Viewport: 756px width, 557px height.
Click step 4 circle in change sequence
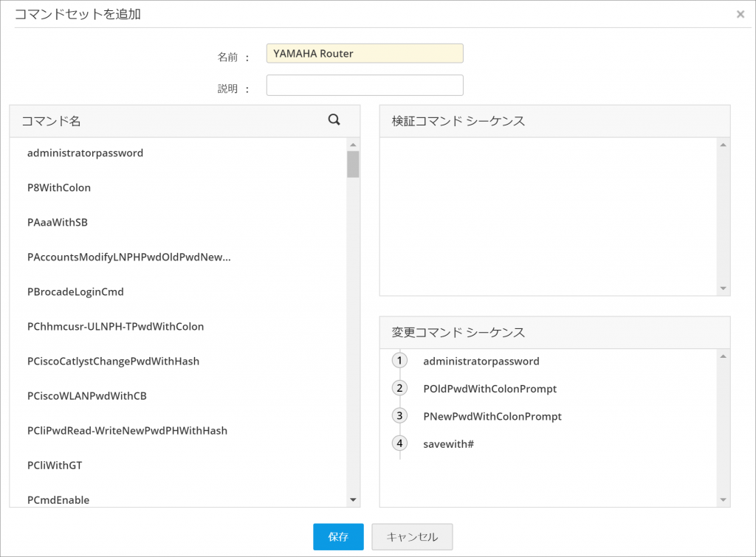tap(399, 443)
